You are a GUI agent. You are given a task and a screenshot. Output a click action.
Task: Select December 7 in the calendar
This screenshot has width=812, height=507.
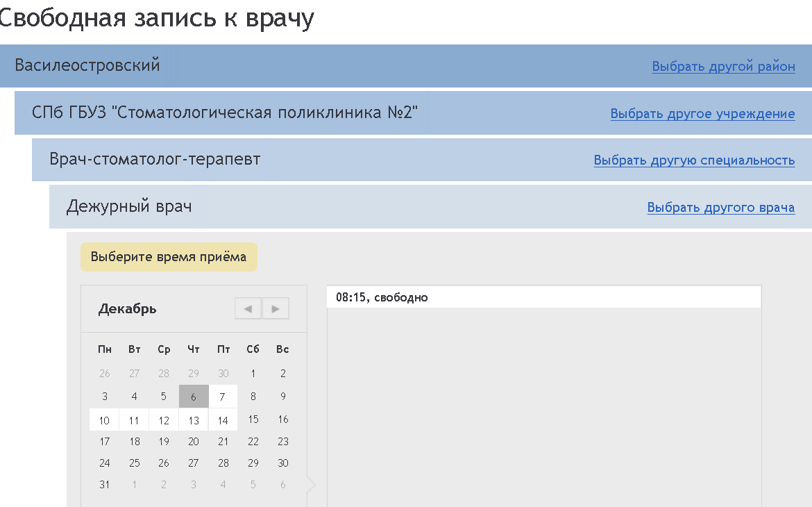click(x=223, y=397)
